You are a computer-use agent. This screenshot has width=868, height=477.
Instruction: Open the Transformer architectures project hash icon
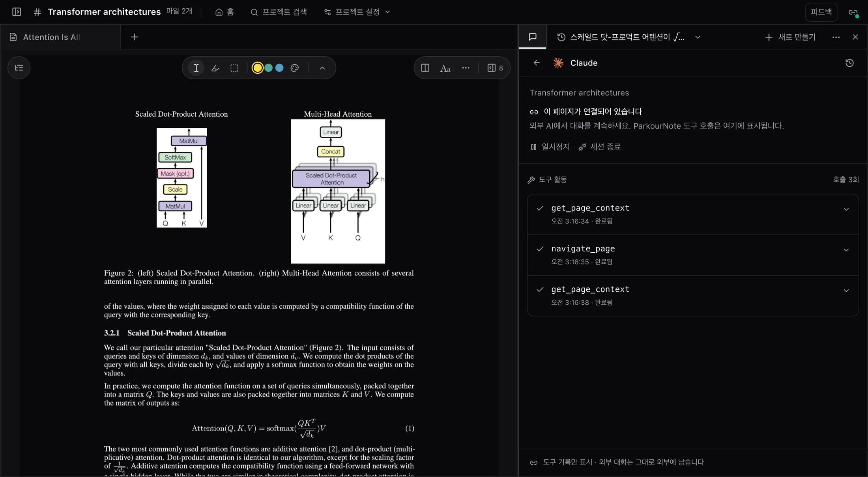pos(37,12)
